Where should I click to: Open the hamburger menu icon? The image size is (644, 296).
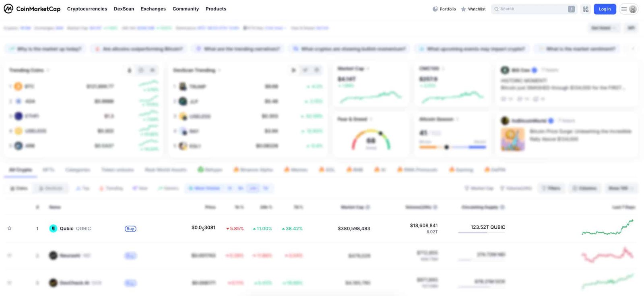(x=624, y=9)
